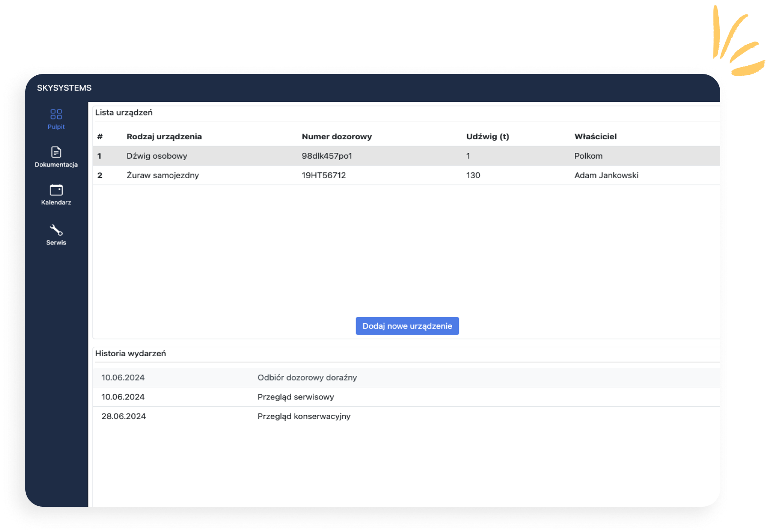Viewport: 782px width, 532px height.
Task: Click the date 28.06.2024
Action: tap(124, 417)
